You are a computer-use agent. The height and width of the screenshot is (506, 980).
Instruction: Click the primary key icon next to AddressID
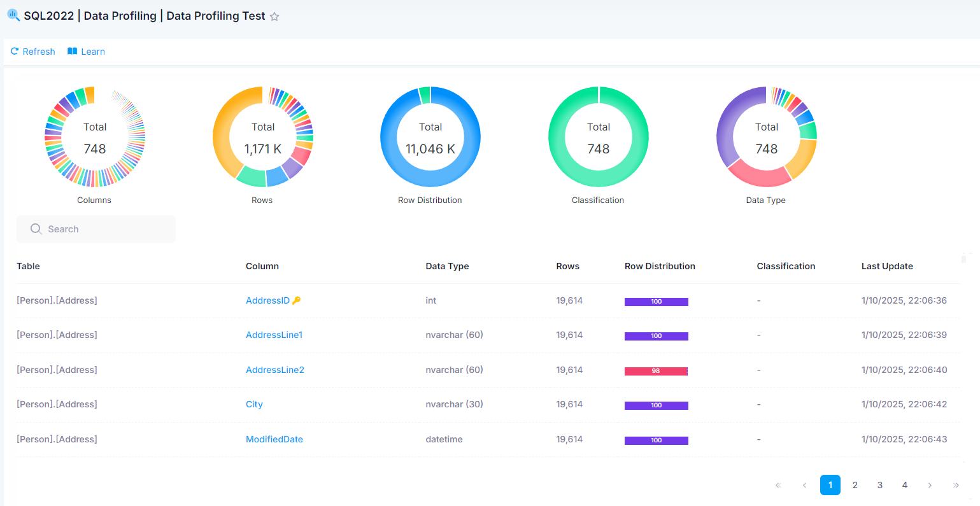coord(296,300)
